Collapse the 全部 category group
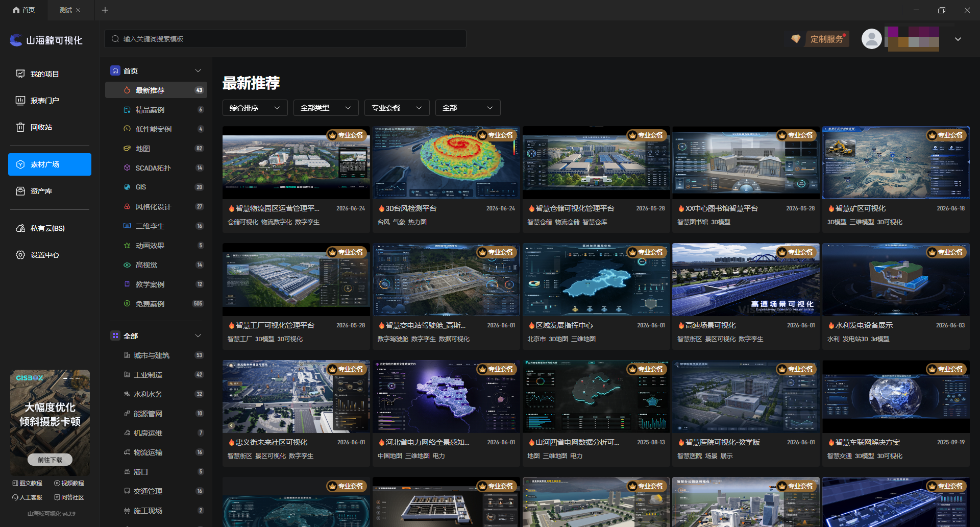This screenshot has height=527, width=980. 198,336
